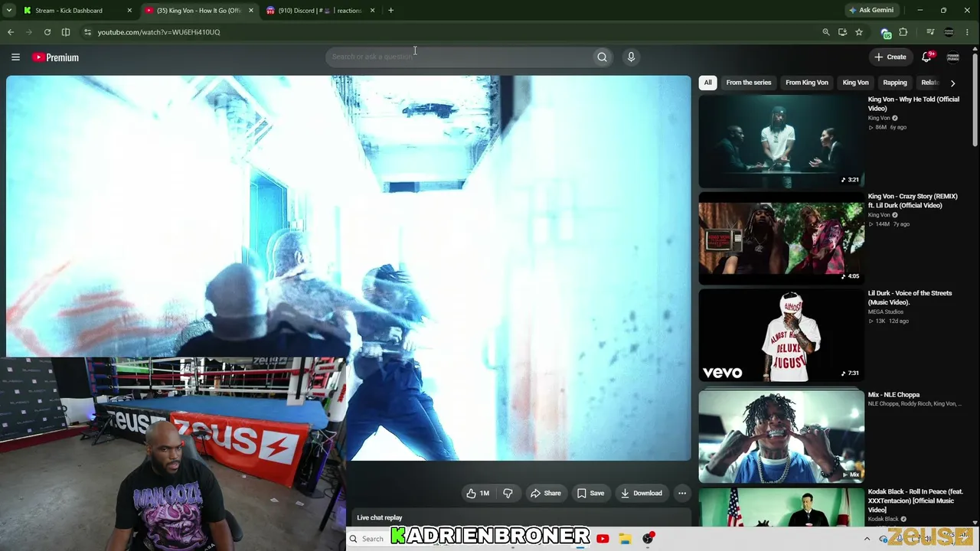Open the browser Extensions puzzle menu
Image resolution: width=980 pixels, height=551 pixels.
pos(903,32)
